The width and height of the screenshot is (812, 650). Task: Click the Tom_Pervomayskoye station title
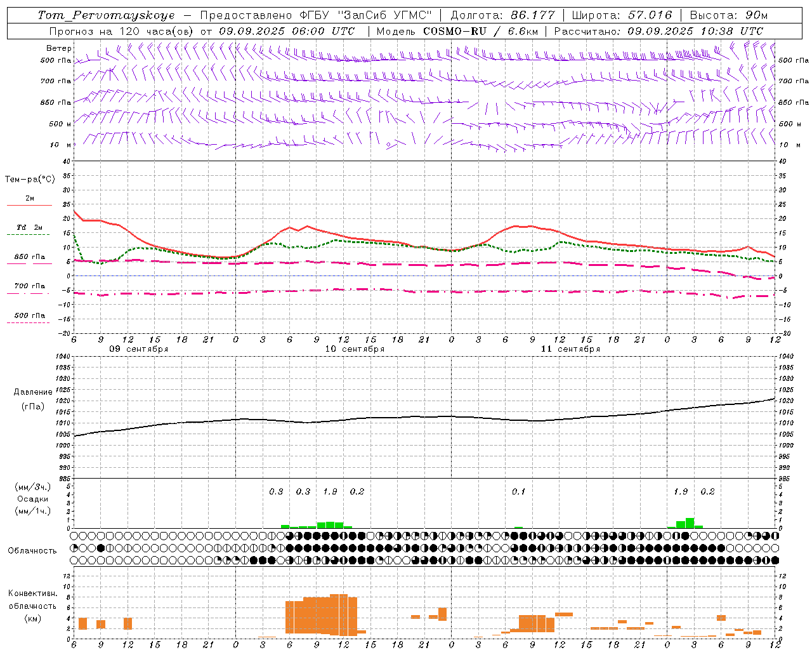[106, 15]
